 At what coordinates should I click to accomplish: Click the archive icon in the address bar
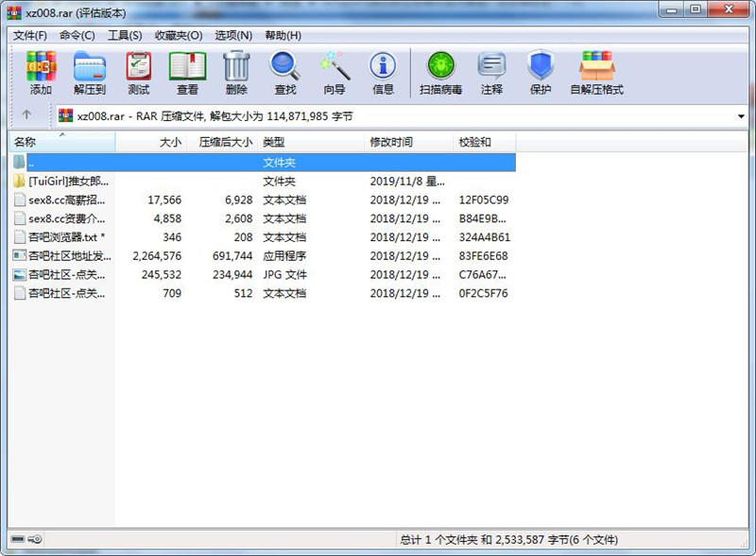(x=66, y=115)
